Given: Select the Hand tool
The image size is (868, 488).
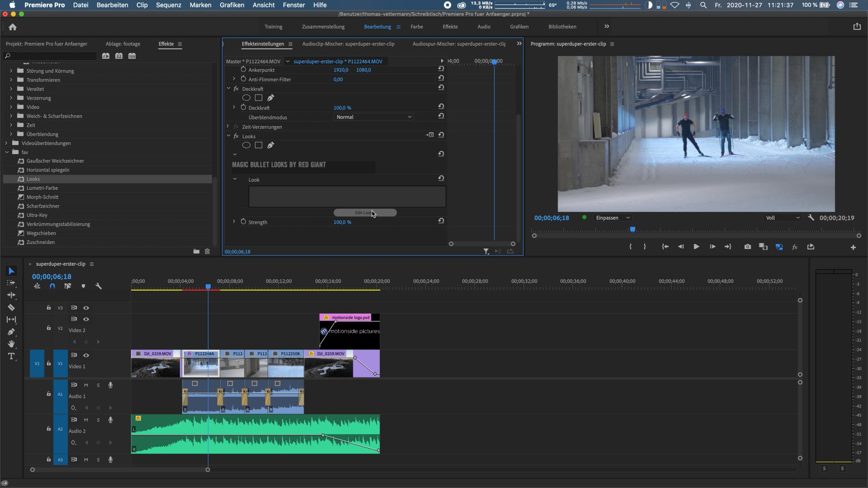Looking at the screenshot, I should (x=11, y=344).
